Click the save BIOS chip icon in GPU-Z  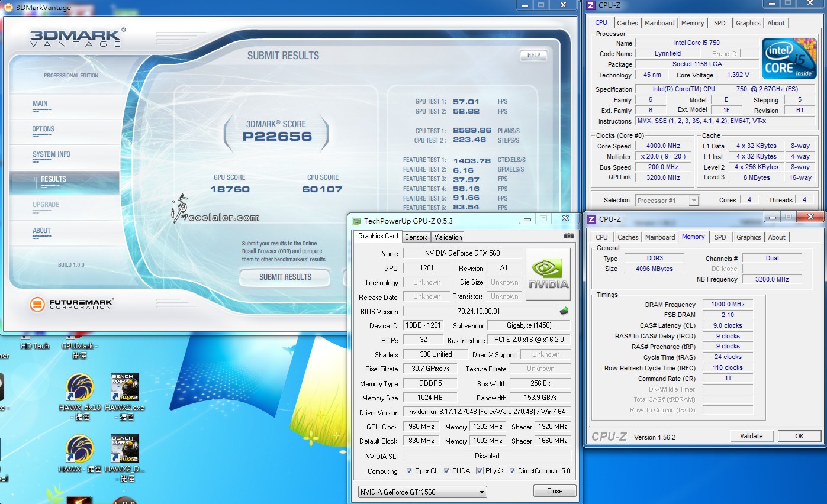click(564, 311)
